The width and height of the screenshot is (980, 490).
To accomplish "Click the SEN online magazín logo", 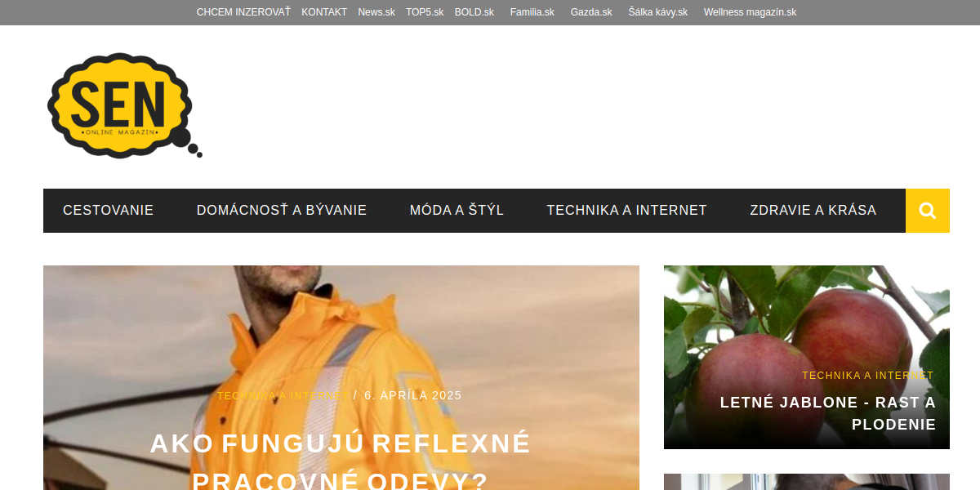I will 124,105.
